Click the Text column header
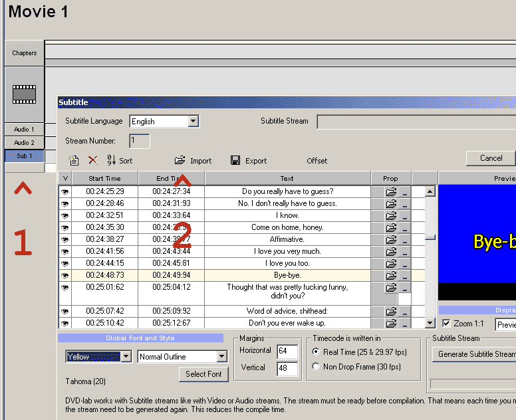Viewport: 516px width, 420px height. (287, 178)
